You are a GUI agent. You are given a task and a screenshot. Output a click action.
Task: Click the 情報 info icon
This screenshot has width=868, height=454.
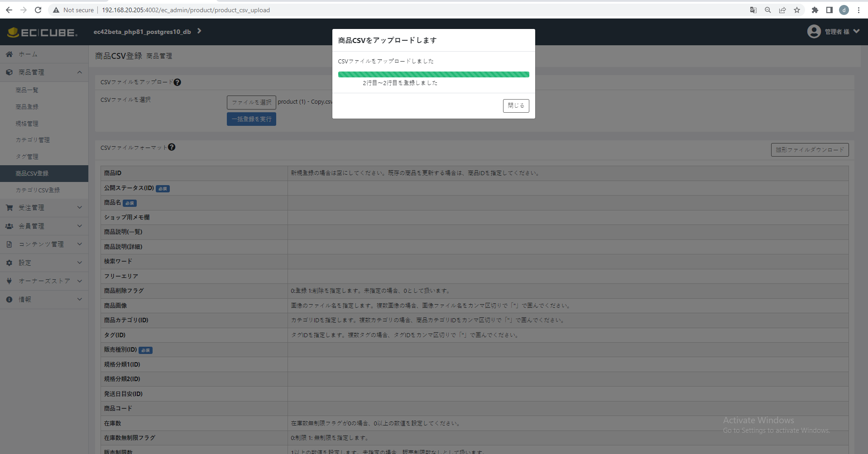9,299
